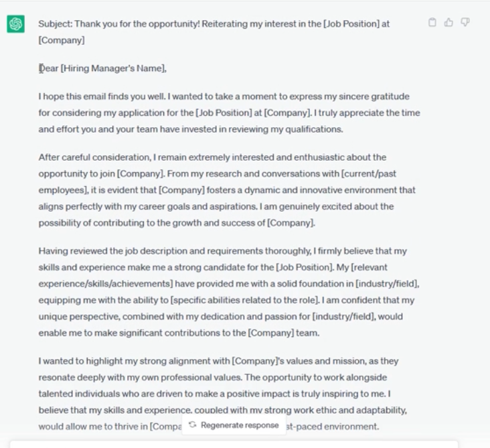The height and width of the screenshot is (448, 490).
Task: Place cursor before the word Dear
Action: [x=39, y=68]
